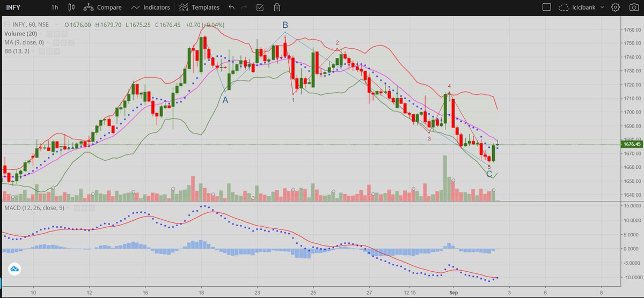The image size is (644, 298).
Task: Select the wave label A on chart
Action: tap(225, 100)
